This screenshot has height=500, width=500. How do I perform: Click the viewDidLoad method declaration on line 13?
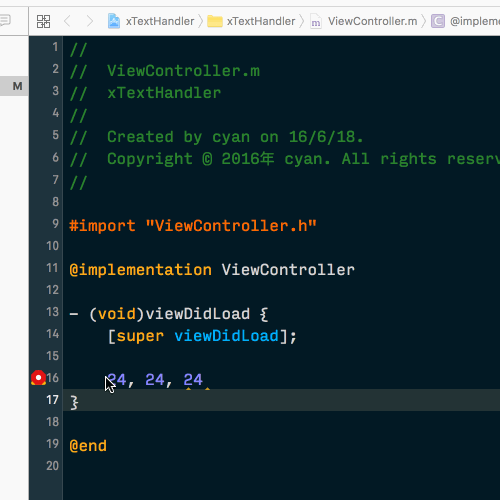[x=169, y=314]
